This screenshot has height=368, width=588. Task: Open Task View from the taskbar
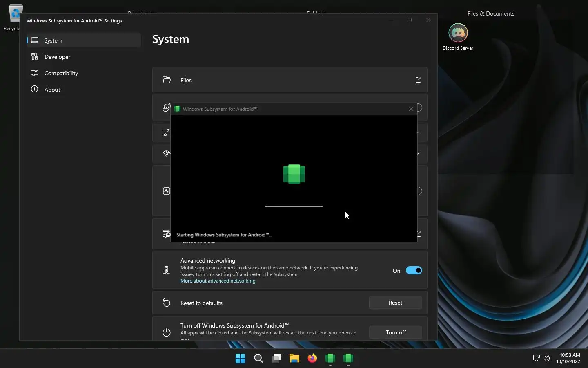[x=276, y=359]
